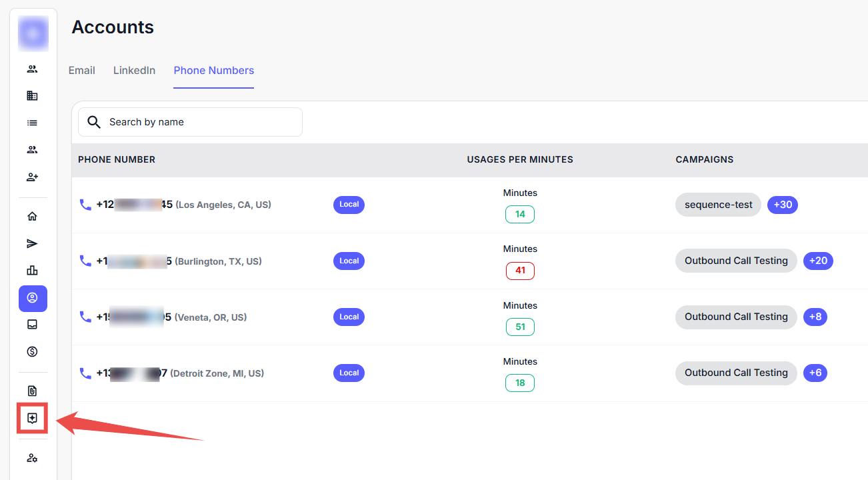The width and height of the screenshot is (868, 480).
Task: Open the user settings gear icon
Action: click(32, 458)
